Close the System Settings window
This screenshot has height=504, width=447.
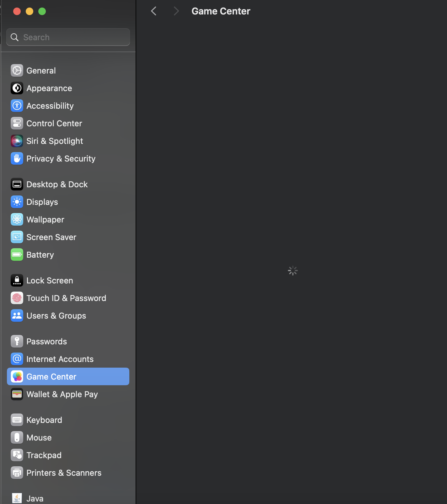17,11
